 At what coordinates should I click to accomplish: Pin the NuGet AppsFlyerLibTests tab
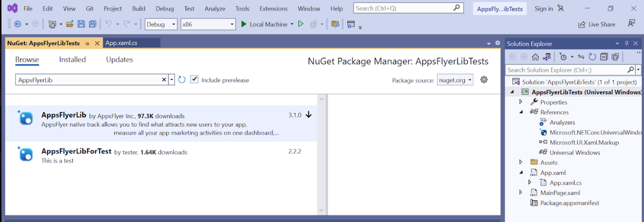click(x=87, y=43)
